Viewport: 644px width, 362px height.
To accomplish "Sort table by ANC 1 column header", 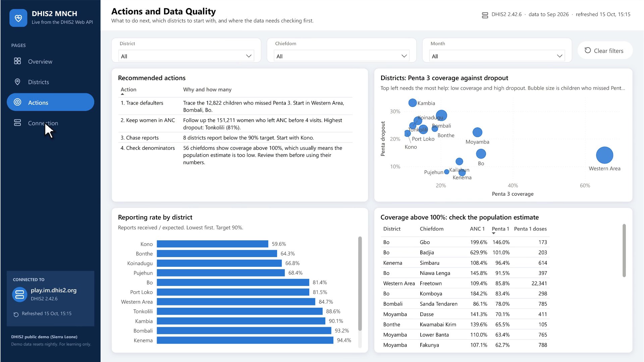I will tap(477, 229).
